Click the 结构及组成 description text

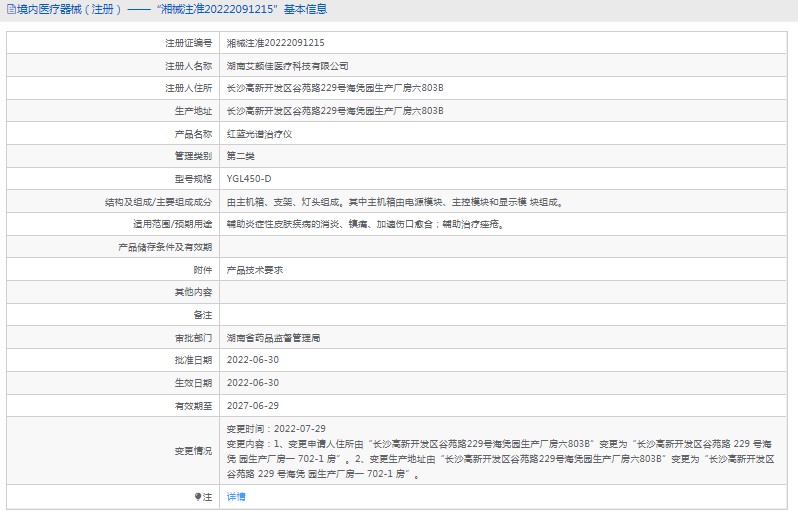click(x=395, y=202)
